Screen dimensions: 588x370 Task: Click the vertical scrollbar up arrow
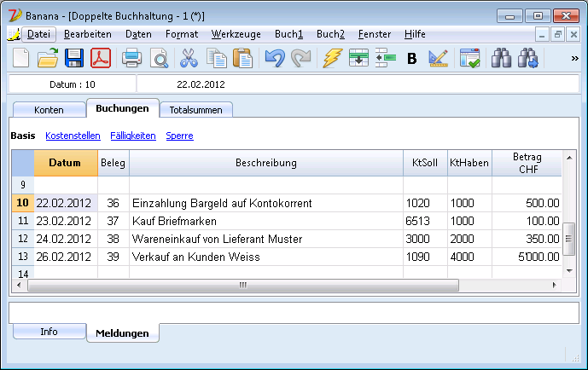(x=569, y=158)
